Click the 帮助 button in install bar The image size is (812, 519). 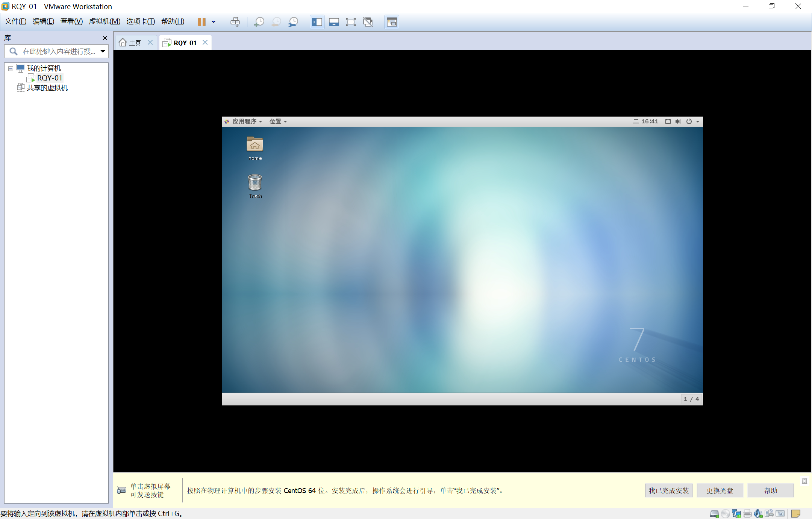click(771, 490)
